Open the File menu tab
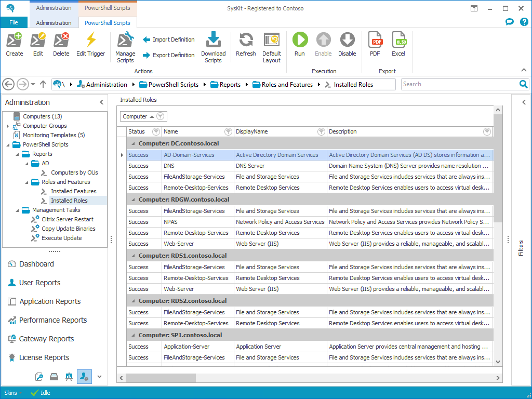This screenshot has height=399, width=532. (x=14, y=23)
